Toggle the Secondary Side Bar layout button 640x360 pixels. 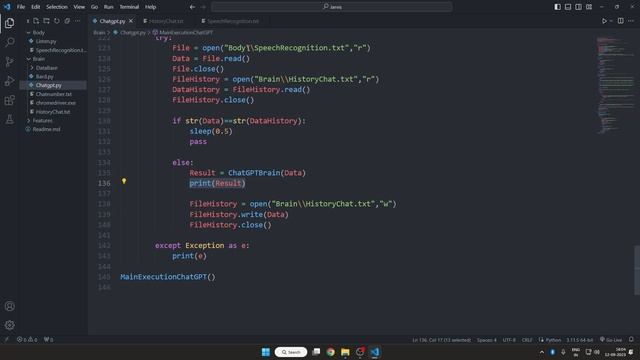(578, 7)
